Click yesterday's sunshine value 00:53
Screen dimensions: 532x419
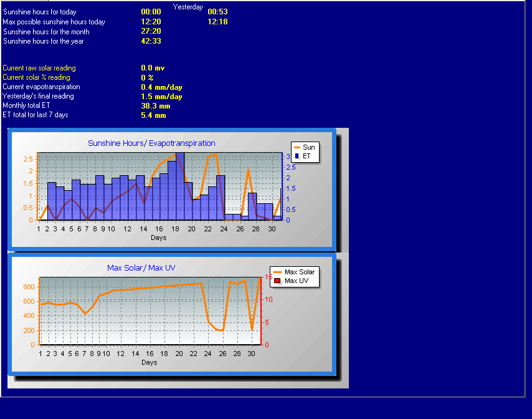click(x=217, y=12)
